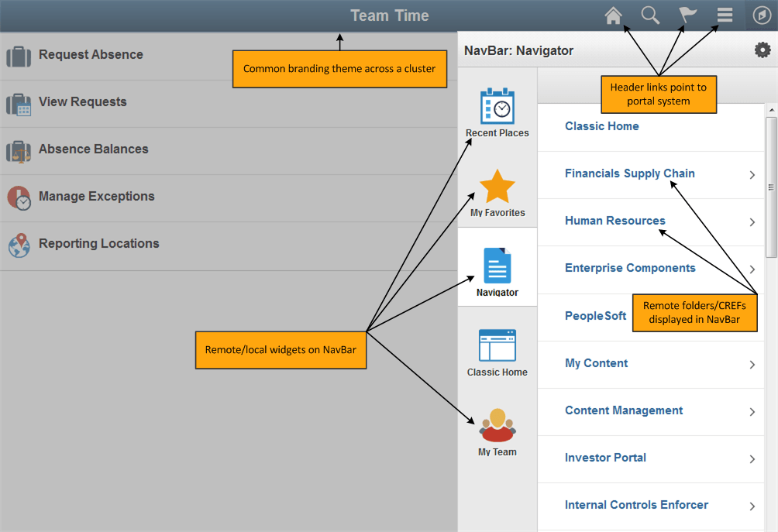Open Recent Places calendar icon
The width and height of the screenshot is (778, 532).
(497, 105)
